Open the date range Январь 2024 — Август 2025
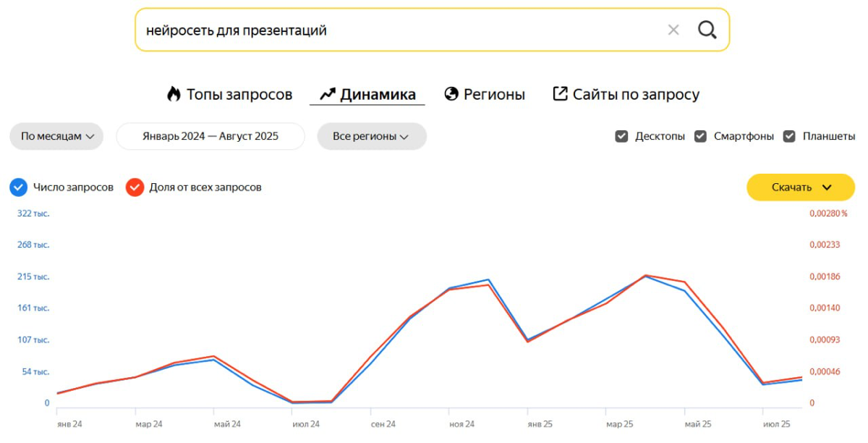868x443 pixels. 210,136
